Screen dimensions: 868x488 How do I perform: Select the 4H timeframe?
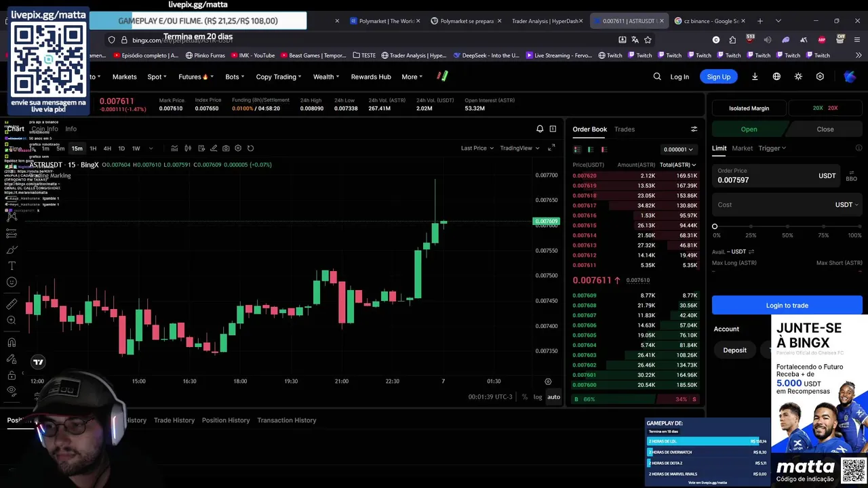point(107,148)
